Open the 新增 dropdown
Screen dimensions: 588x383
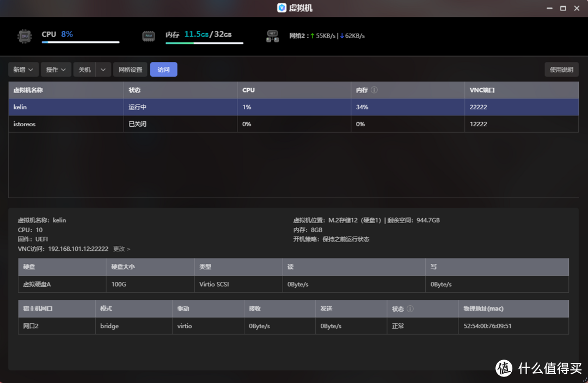[23, 70]
